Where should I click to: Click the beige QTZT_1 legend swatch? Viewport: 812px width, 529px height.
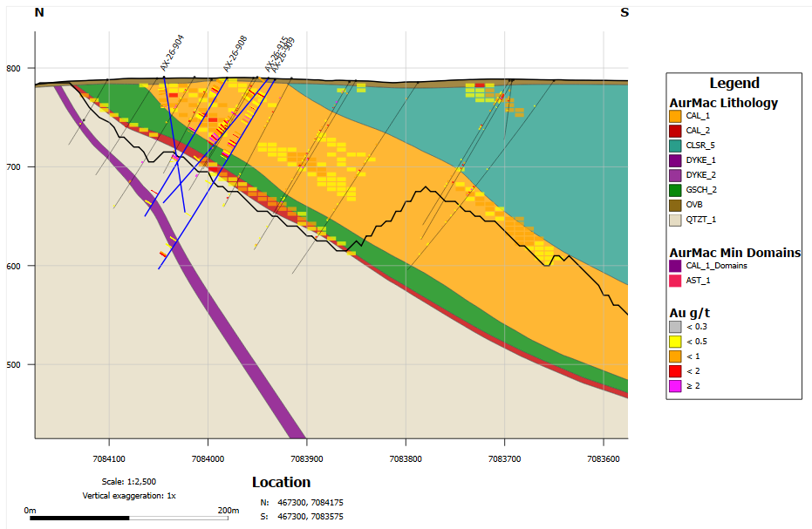(675, 220)
